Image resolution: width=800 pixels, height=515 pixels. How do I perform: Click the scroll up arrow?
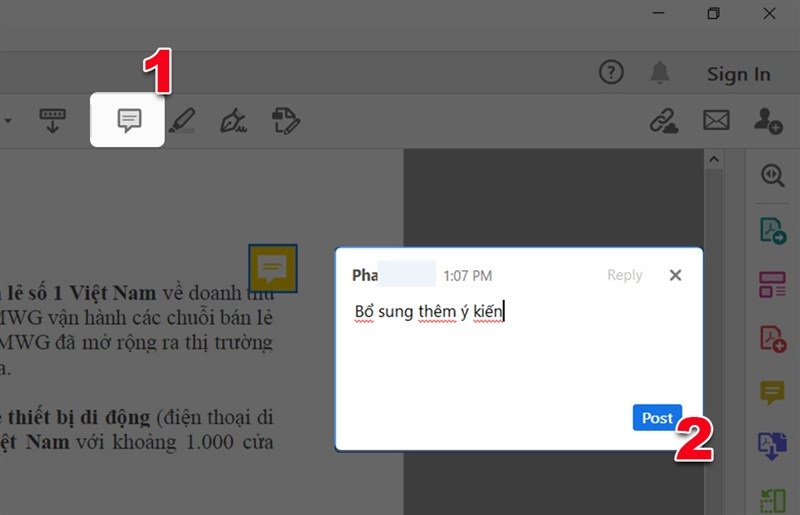pyautogui.click(x=714, y=160)
